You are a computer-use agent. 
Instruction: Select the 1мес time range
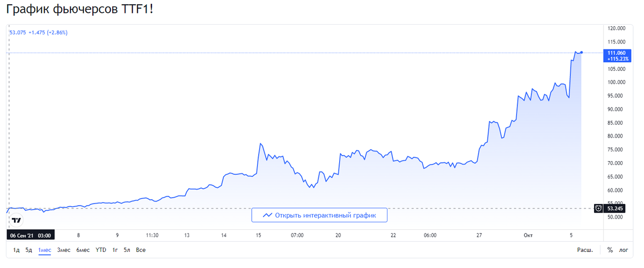45,250
